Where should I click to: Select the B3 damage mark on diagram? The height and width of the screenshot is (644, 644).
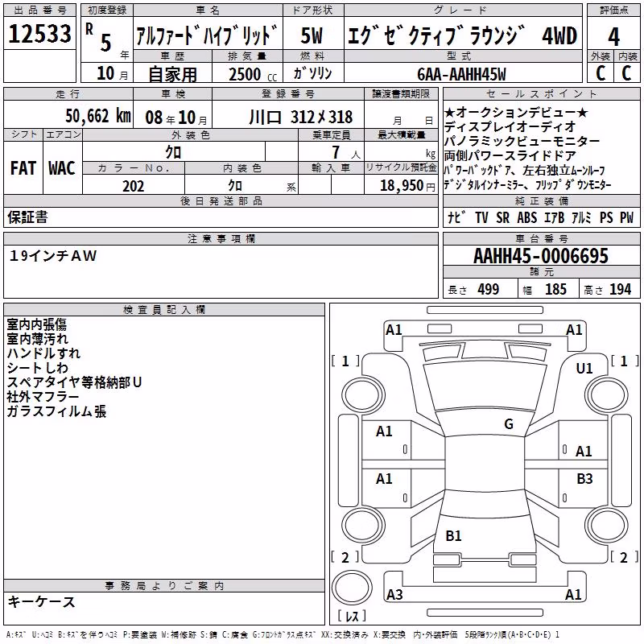click(x=584, y=478)
